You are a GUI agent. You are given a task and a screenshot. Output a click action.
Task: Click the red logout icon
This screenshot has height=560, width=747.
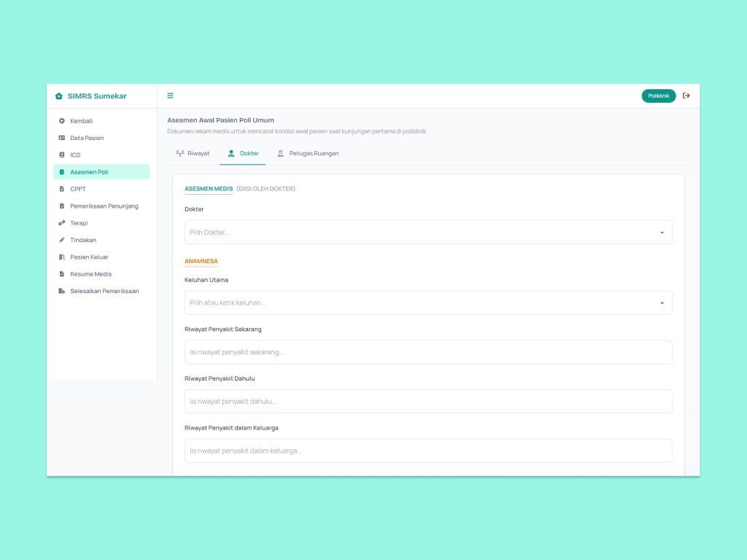pyautogui.click(x=686, y=96)
